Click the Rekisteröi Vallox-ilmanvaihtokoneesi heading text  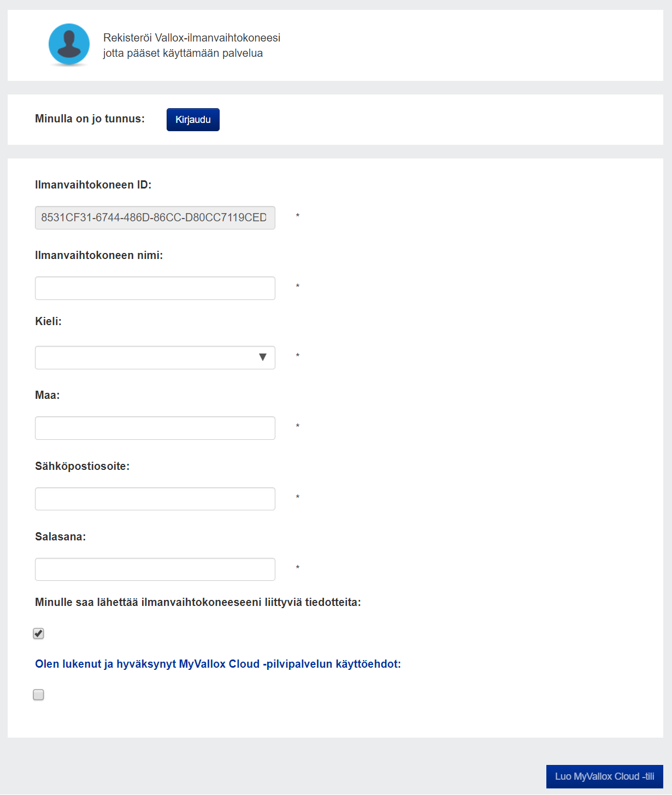[191, 38]
